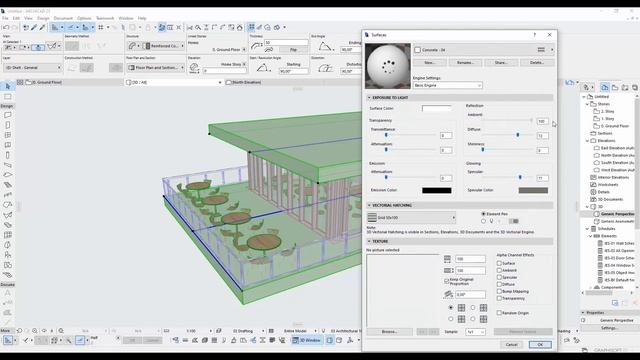Collapse the Texture section
The image size is (640, 360).
pyautogui.click(x=369, y=242)
